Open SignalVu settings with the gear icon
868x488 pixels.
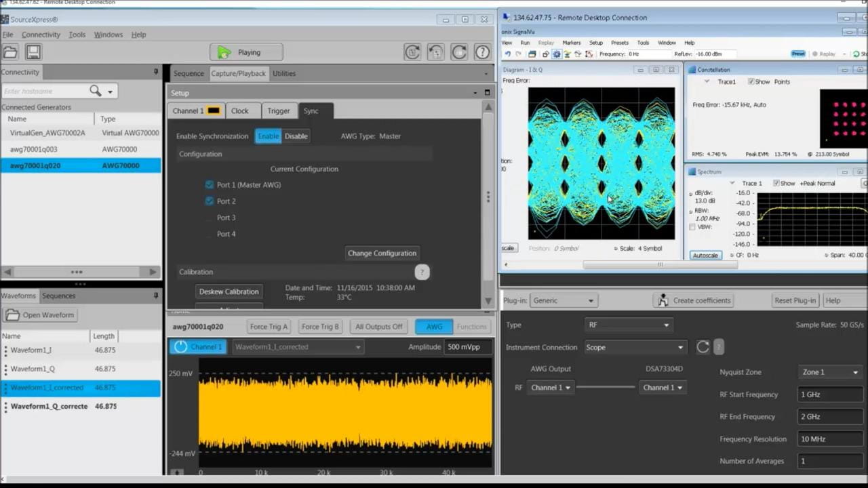coord(557,54)
